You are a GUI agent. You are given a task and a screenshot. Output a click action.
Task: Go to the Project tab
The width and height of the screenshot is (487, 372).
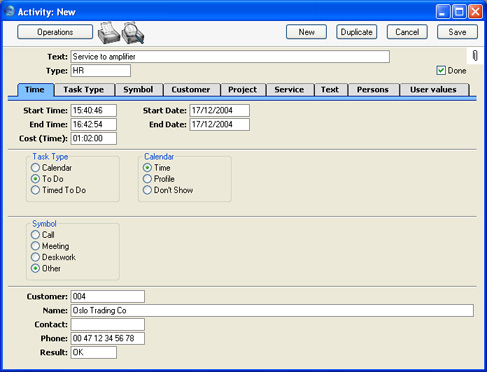(x=243, y=90)
